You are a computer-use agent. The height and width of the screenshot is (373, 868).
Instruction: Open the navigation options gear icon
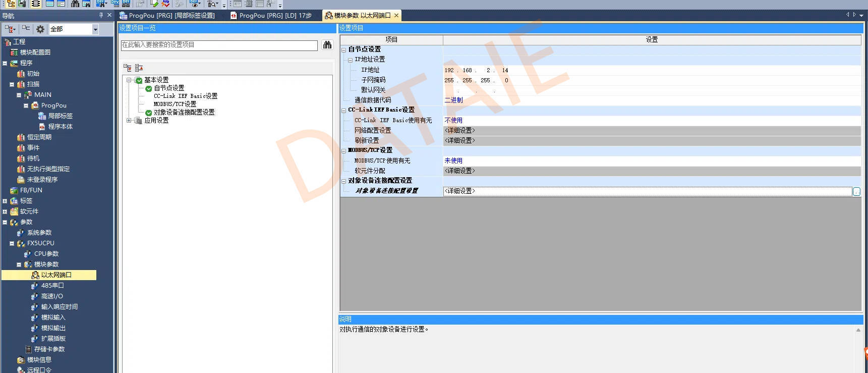point(40,29)
